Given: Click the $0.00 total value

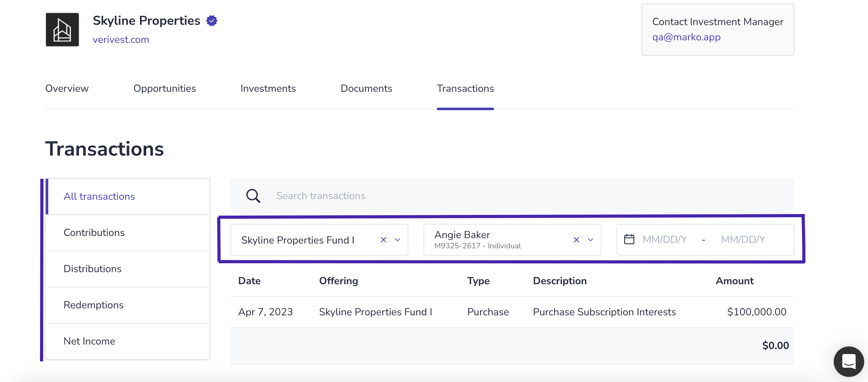Looking at the screenshot, I should pos(775,345).
